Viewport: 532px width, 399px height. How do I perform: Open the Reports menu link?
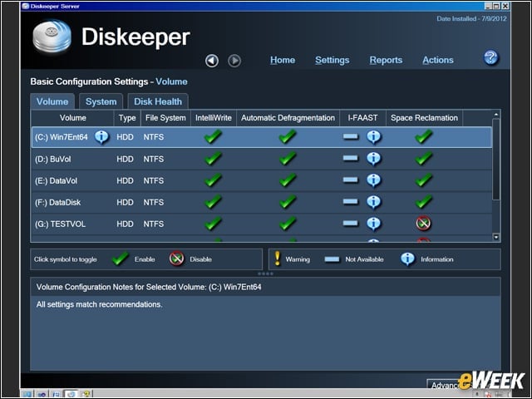click(x=386, y=60)
